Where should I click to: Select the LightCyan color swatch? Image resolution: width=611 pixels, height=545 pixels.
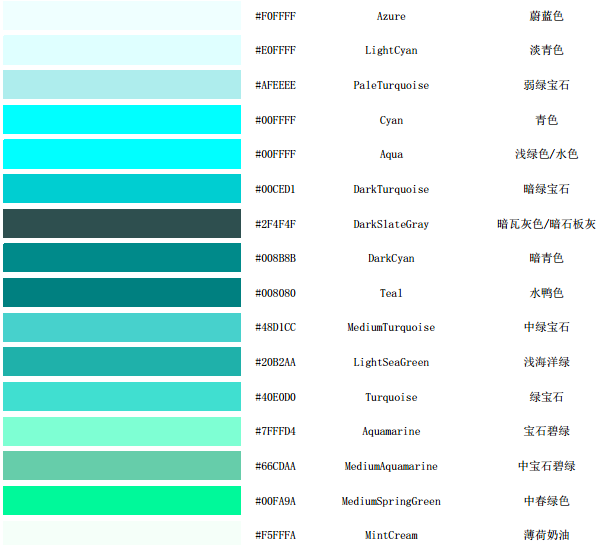122,50
